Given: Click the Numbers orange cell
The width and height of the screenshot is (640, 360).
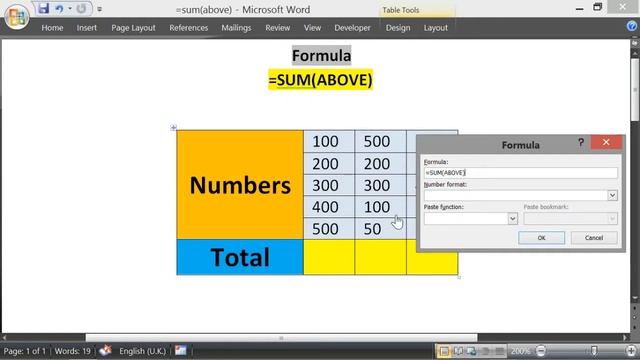Looking at the screenshot, I should tap(240, 185).
